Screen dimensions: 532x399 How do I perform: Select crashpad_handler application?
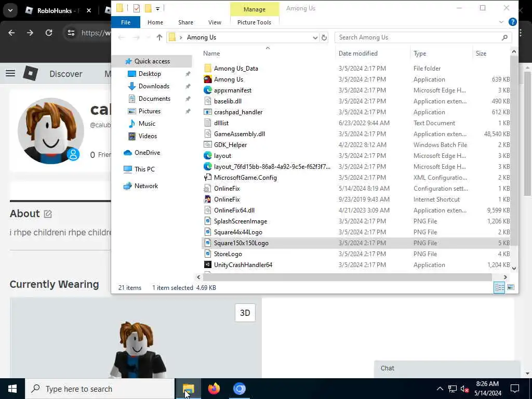coord(238,112)
